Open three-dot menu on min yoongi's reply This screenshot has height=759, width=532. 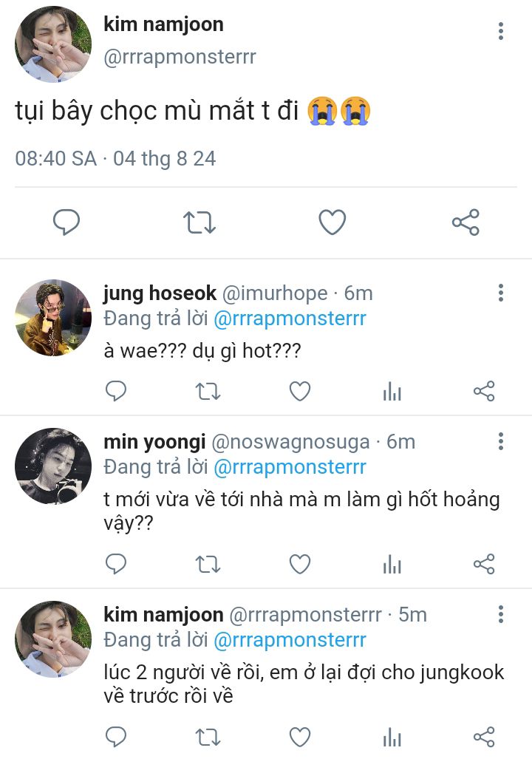[501, 442]
